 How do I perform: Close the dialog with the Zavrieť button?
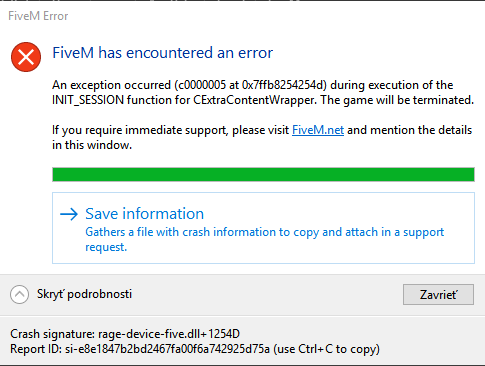point(438,294)
